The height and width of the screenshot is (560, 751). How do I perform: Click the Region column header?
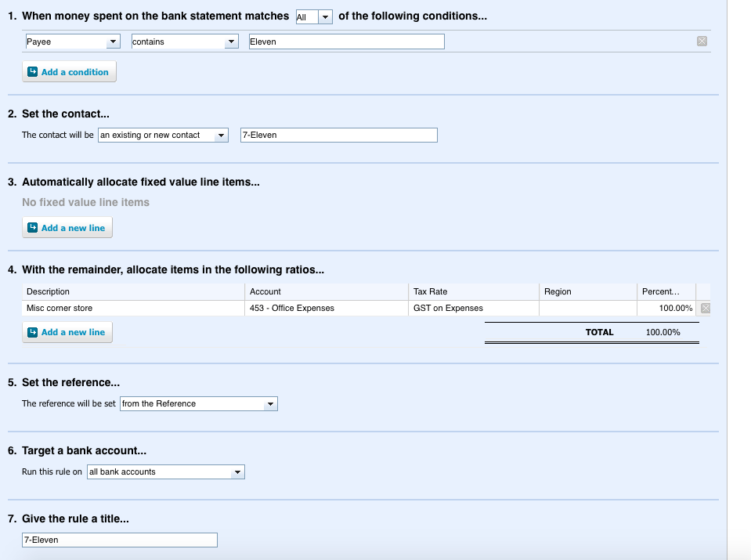[x=587, y=291]
